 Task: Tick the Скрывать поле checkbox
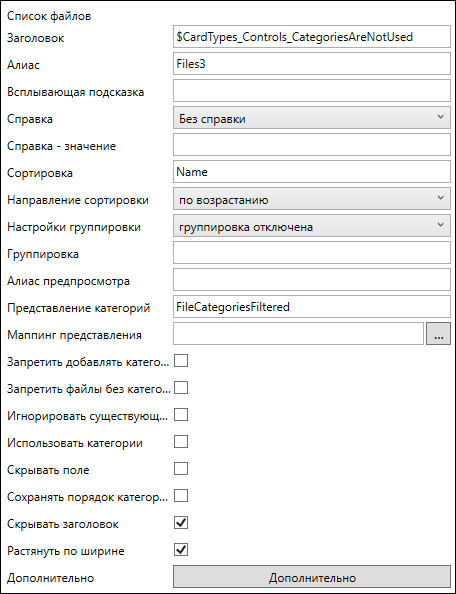tap(181, 469)
